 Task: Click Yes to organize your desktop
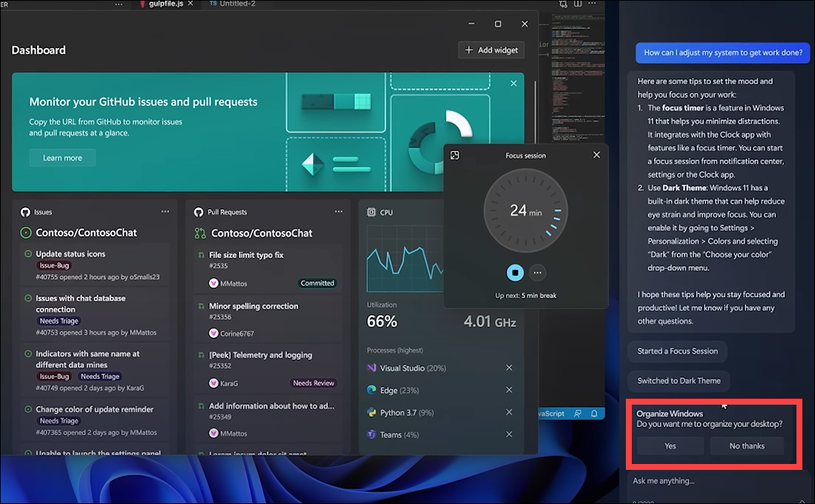[670, 445]
